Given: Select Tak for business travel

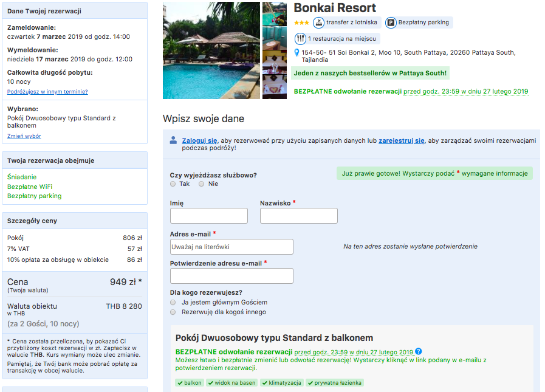Looking at the screenshot, I should click(173, 184).
